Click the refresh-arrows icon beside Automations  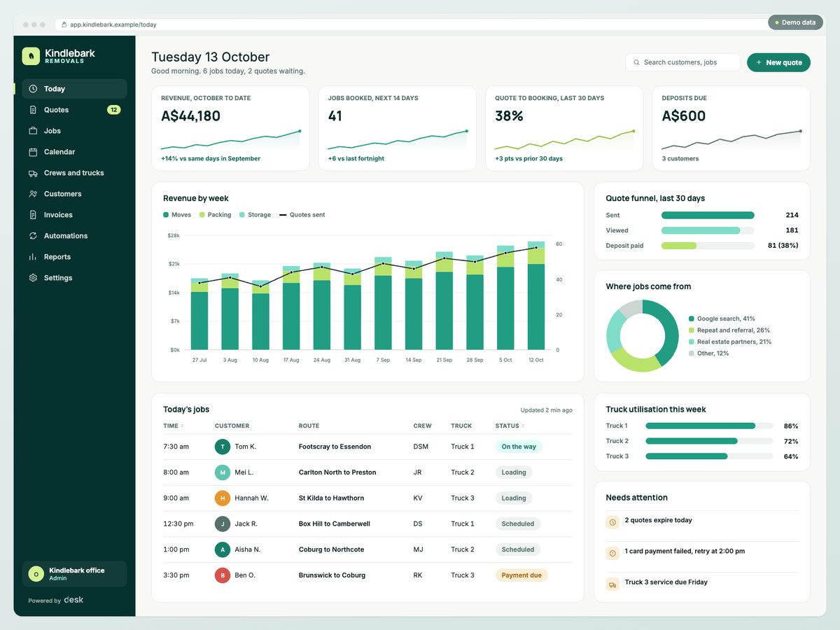(33, 236)
